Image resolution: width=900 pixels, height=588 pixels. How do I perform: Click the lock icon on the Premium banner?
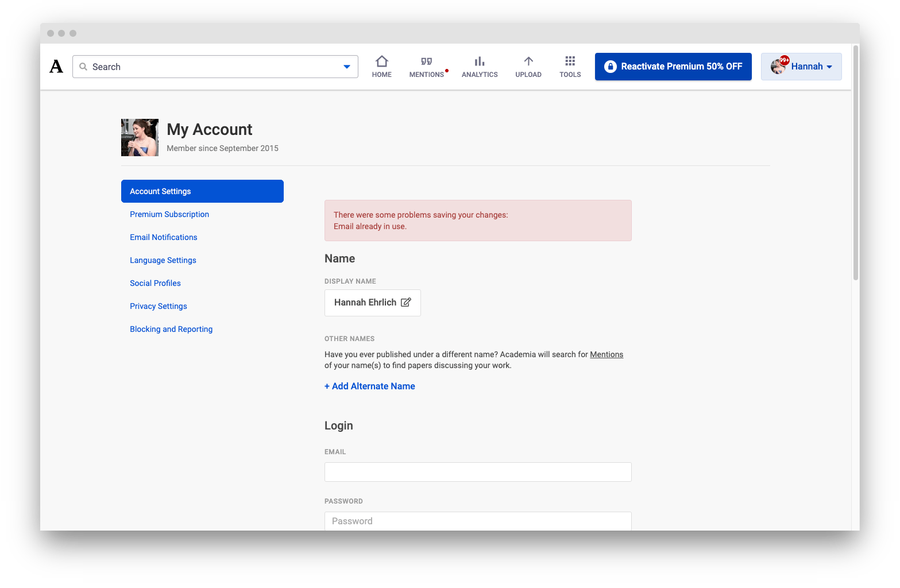tap(609, 66)
